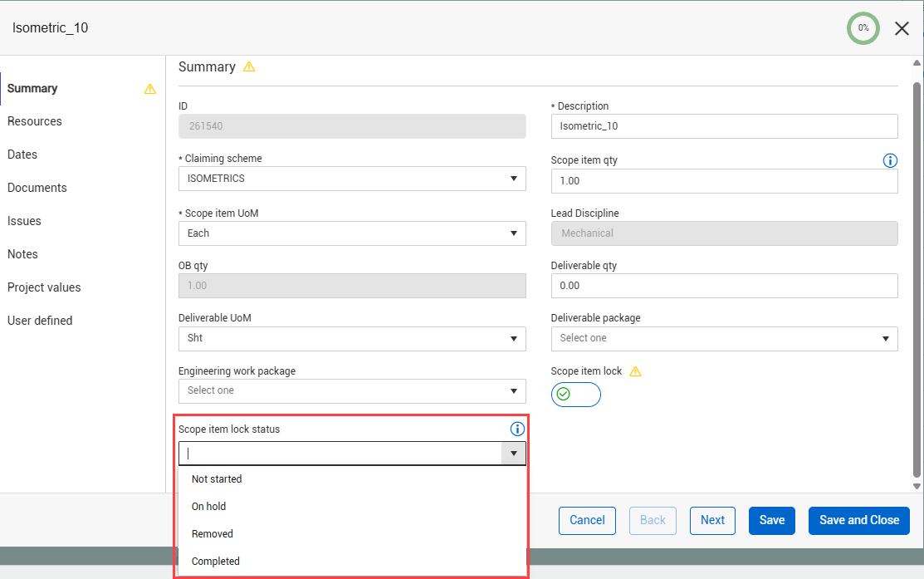
Task: Click the disabled ID field 261540
Action: (x=352, y=126)
